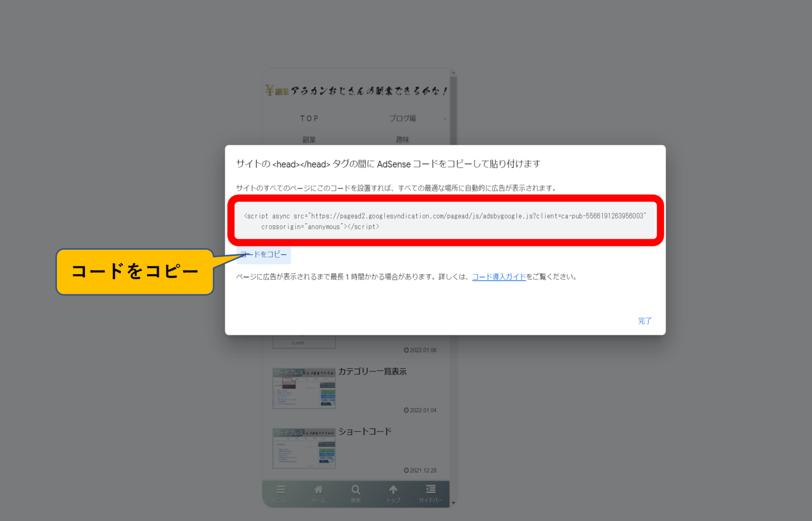This screenshot has width=812, height=521.
Task: Click the カテゴリー一覧表示 post thumbnail
Action: 304,388
